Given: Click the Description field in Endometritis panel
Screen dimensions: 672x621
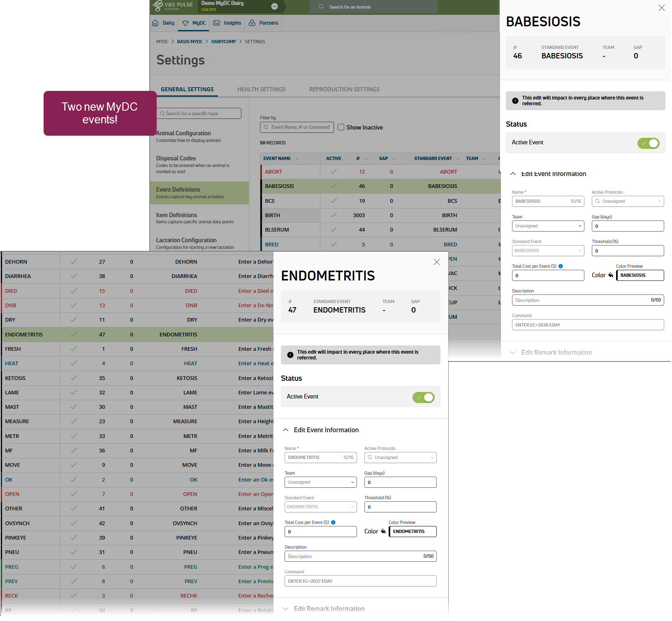Looking at the screenshot, I should point(354,556).
